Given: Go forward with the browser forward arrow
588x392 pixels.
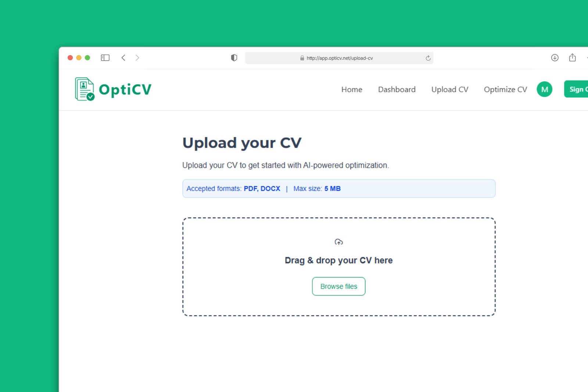Looking at the screenshot, I should 137,58.
